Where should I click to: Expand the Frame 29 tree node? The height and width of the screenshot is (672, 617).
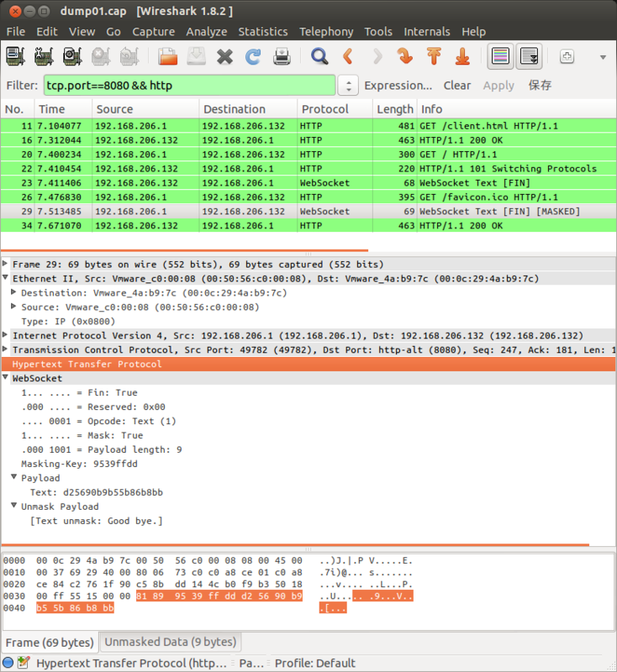(x=5, y=263)
